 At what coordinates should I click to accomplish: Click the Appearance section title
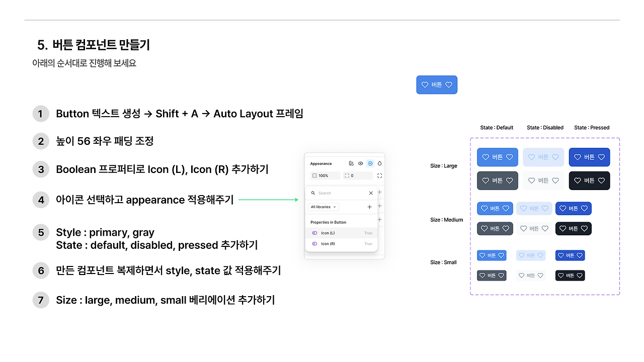click(321, 163)
